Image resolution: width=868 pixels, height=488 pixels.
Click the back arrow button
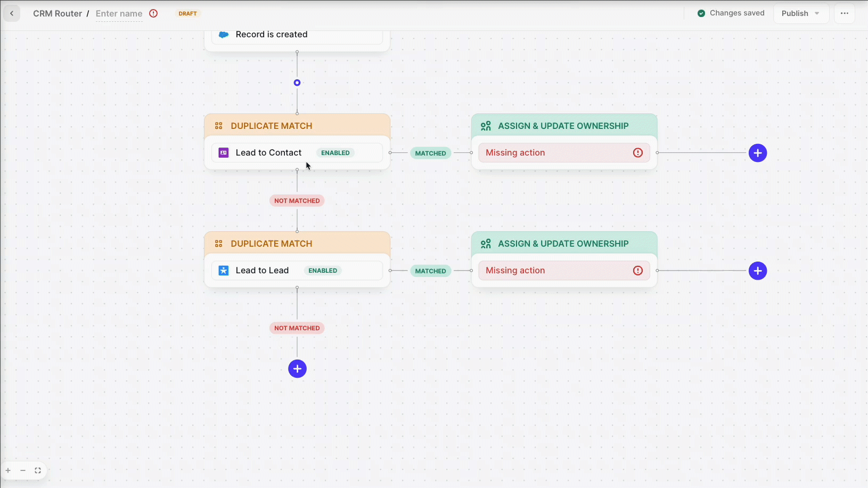12,13
